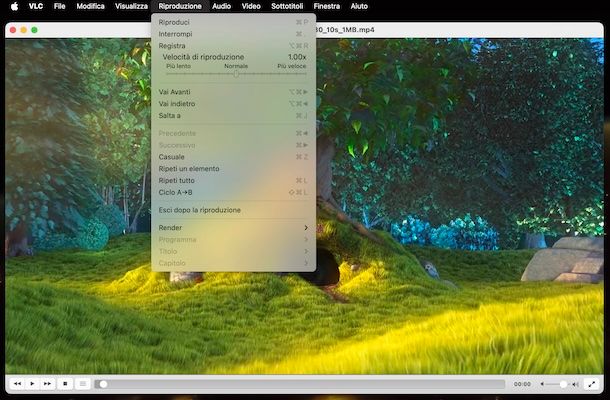Open the Visualizza menu

pyautogui.click(x=131, y=6)
